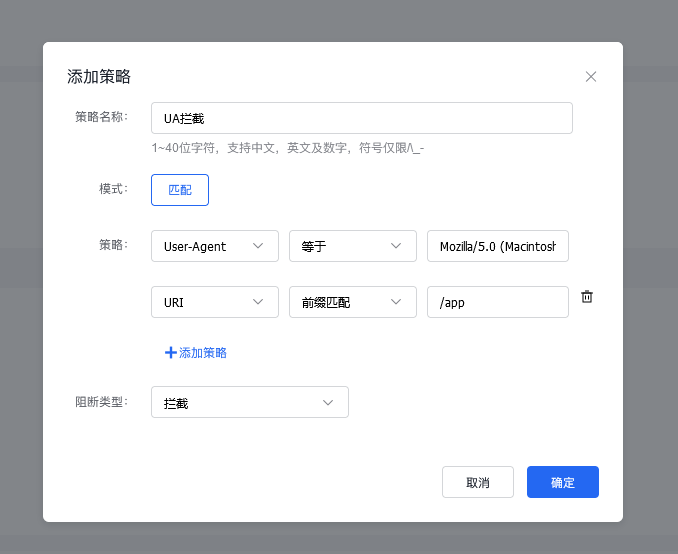Click the 策略名称 input containing UA拦截
The width and height of the screenshot is (678, 554).
pyautogui.click(x=361, y=118)
